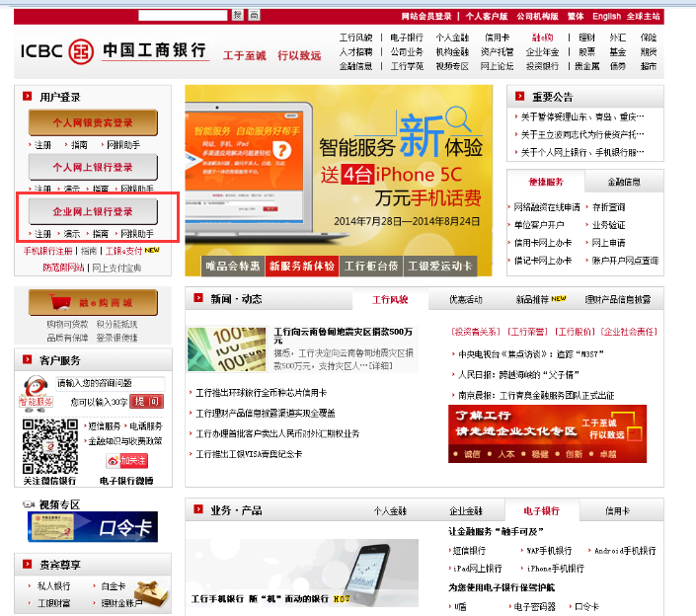Open announcement 关于王立波同志代为行使资产托
Viewport: 696px width, 616px height.
(582, 134)
